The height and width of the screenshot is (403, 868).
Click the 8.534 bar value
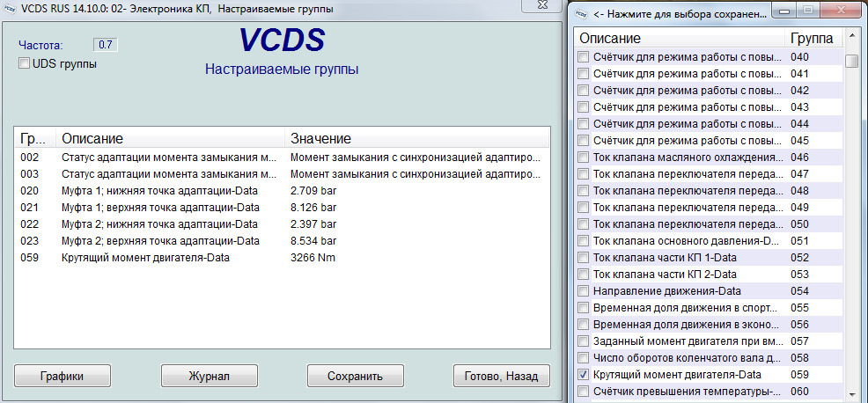coord(313,241)
